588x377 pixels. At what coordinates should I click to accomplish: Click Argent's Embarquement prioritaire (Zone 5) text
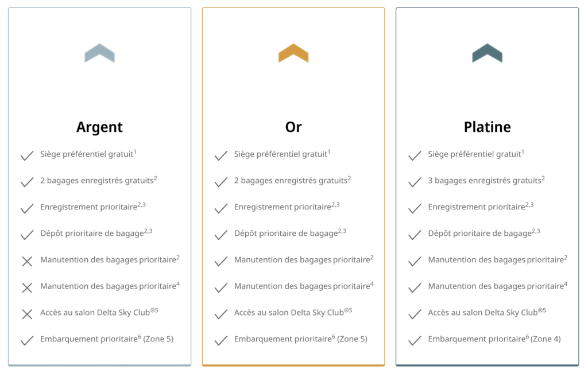point(107,339)
